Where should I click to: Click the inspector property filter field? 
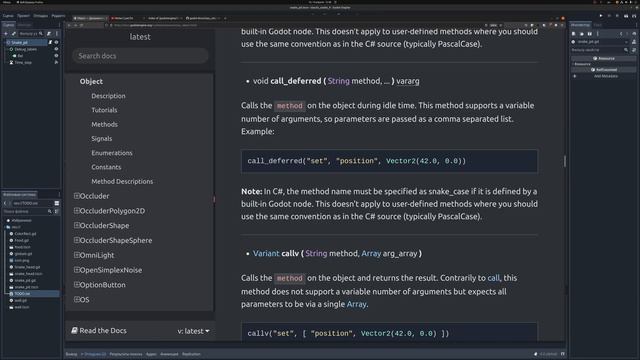600,50
